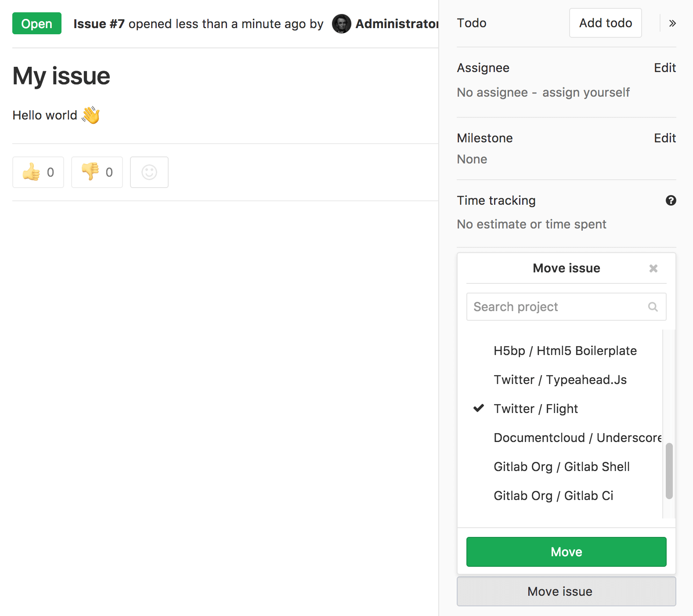
Task: Select the Gitlab Org / Gitlab Shell project
Action: pos(562,467)
